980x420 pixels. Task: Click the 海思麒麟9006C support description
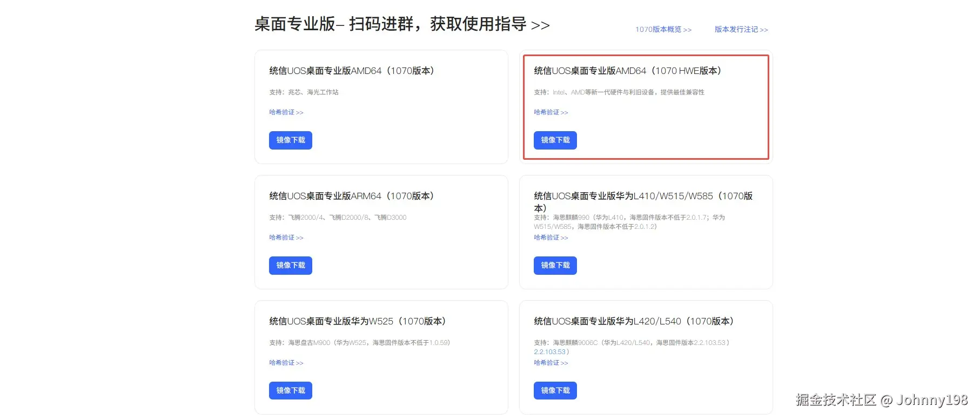click(x=632, y=347)
